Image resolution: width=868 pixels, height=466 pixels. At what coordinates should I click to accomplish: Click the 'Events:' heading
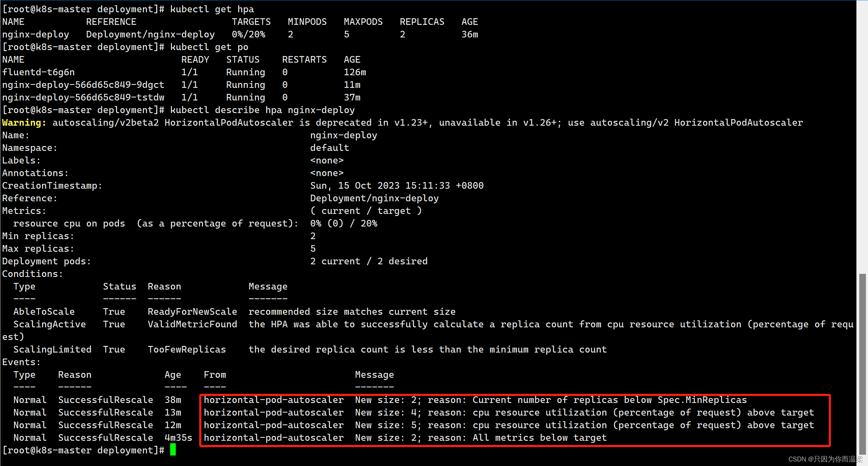(x=21, y=362)
